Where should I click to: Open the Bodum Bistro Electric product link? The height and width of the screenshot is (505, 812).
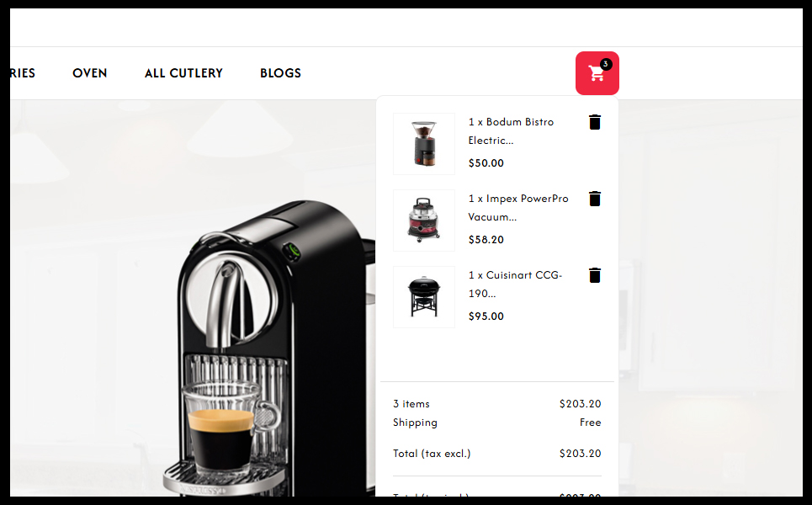pyautogui.click(x=511, y=131)
